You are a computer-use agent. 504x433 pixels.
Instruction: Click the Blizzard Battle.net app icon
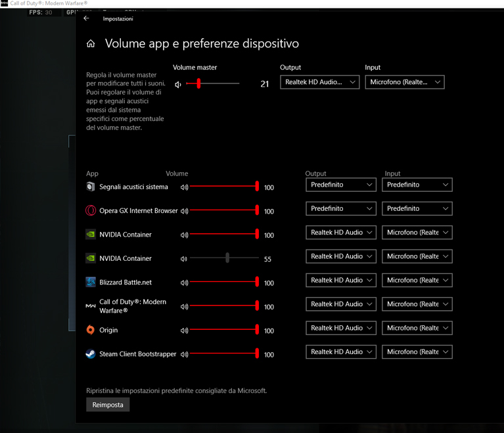tap(91, 283)
